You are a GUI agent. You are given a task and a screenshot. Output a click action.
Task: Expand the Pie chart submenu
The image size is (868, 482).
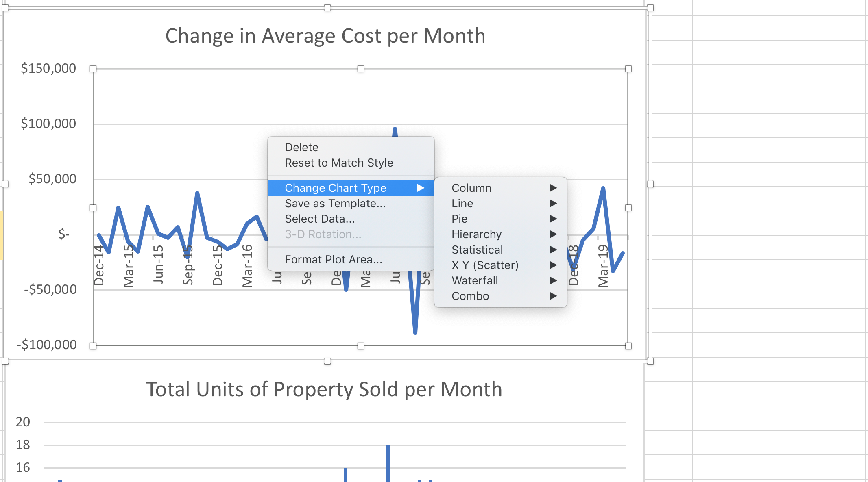pyautogui.click(x=460, y=219)
